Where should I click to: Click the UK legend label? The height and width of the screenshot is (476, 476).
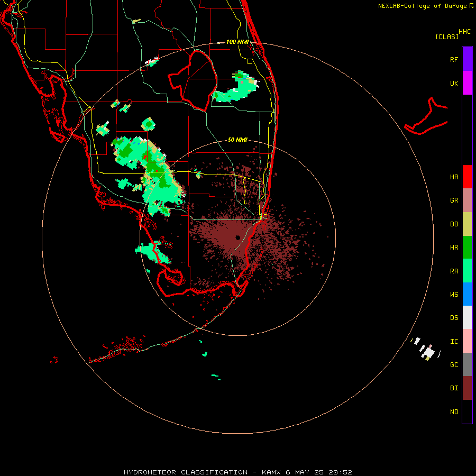coord(454,83)
